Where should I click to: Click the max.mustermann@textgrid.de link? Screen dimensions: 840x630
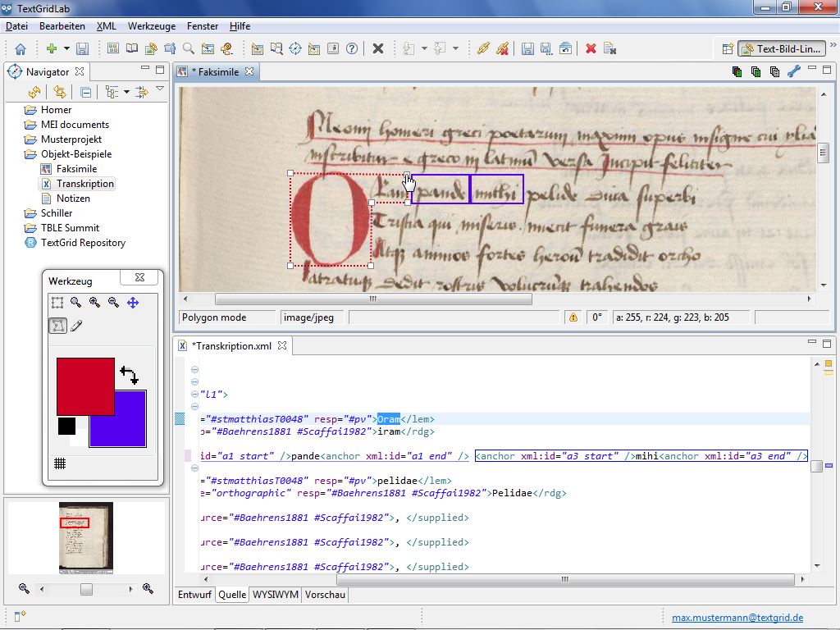click(x=737, y=618)
